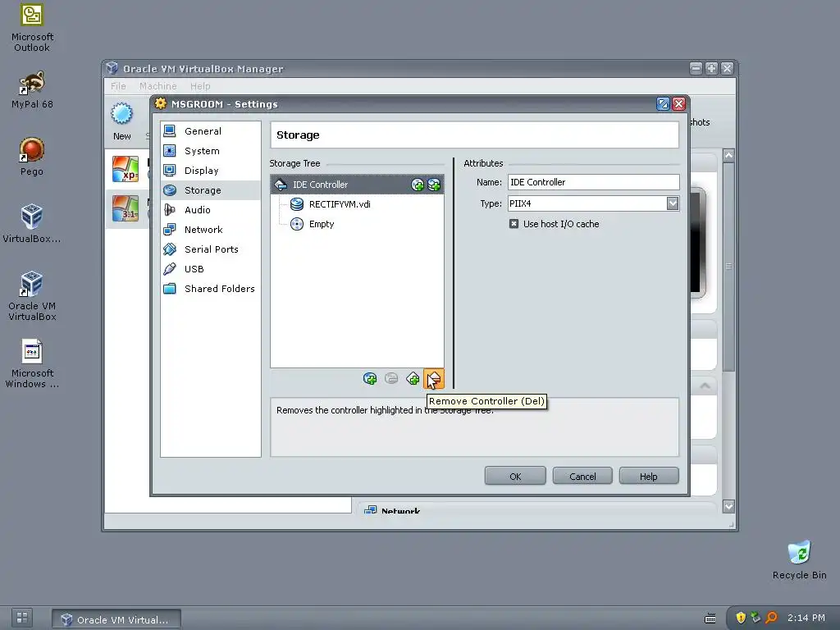Click the greyed Remove Attachment icon
Viewport: 840px width, 630px height.
[391, 379]
